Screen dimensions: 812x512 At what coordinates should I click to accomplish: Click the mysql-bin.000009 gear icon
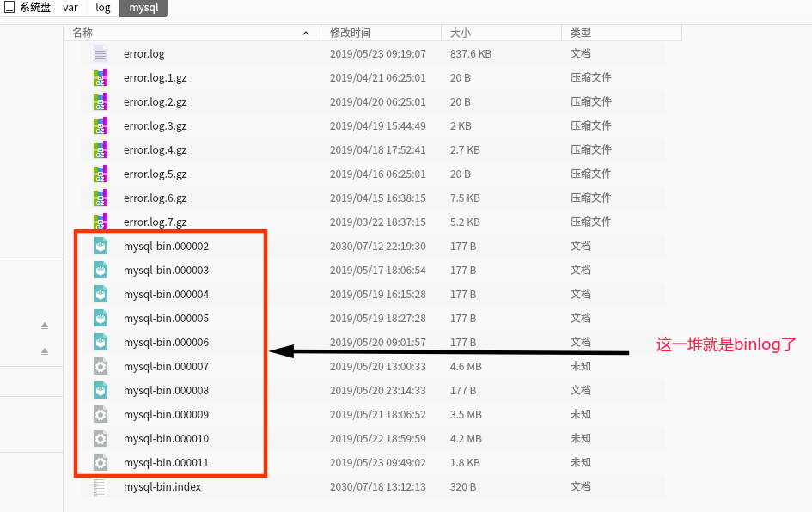click(101, 414)
